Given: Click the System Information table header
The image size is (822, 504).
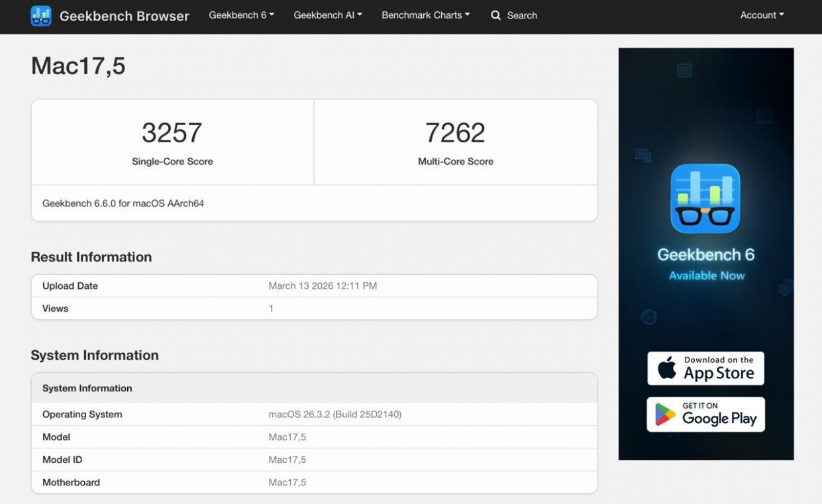Looking at the screenshot, I should 87,388.
